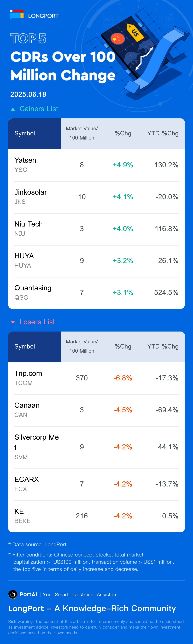The width and height of the screenshot is (193, 644).
Task: Click the date 2025.06.18
Action: click(x=28, y=94)
